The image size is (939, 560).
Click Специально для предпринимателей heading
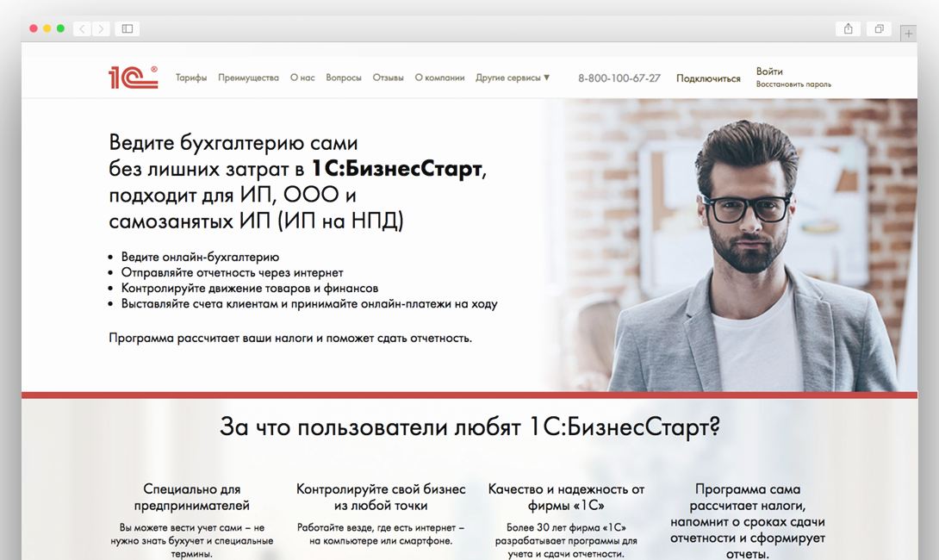coord(191,497)
